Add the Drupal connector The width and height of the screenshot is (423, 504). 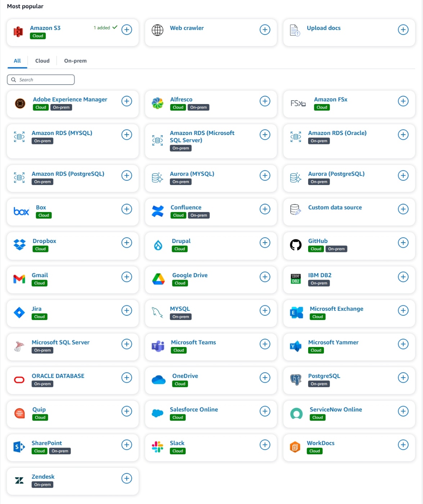[x=265, y=243]
